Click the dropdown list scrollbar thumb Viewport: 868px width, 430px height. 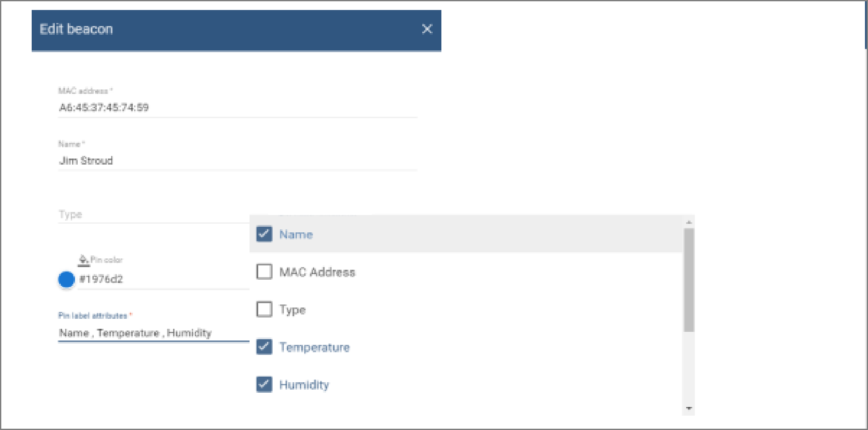click(689, 280)
